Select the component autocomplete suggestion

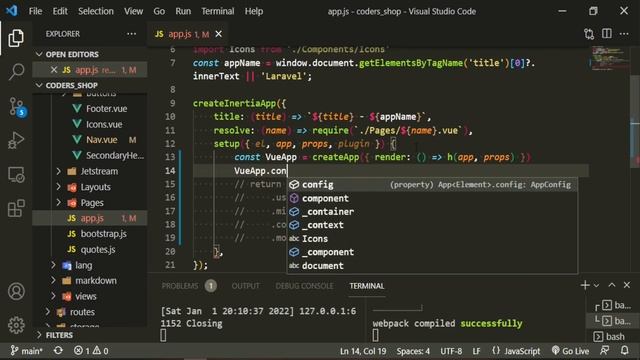point(432,198)
